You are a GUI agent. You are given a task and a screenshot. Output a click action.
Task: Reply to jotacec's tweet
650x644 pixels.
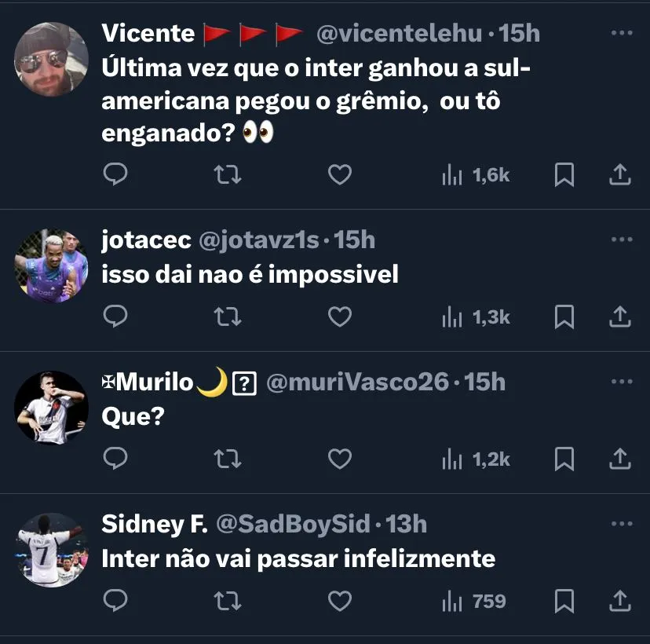(115, 317)
